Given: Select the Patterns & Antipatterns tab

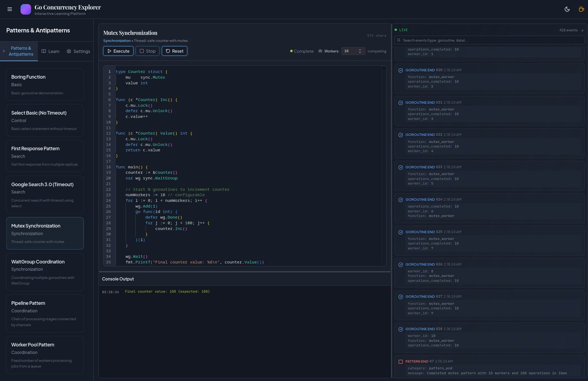Looking at the screenshot, I should 21,51.
